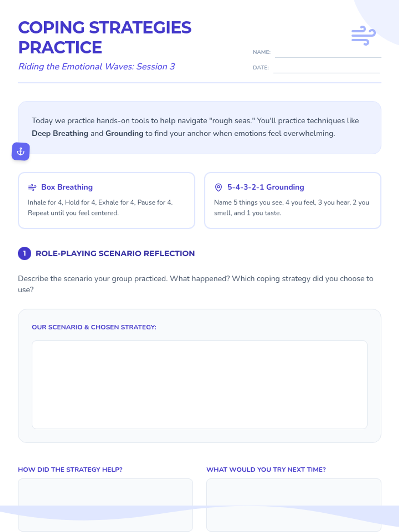Click the 'What would you try next time' box
The width and height of the screenshot is (399, 532).
click(294, 504)
